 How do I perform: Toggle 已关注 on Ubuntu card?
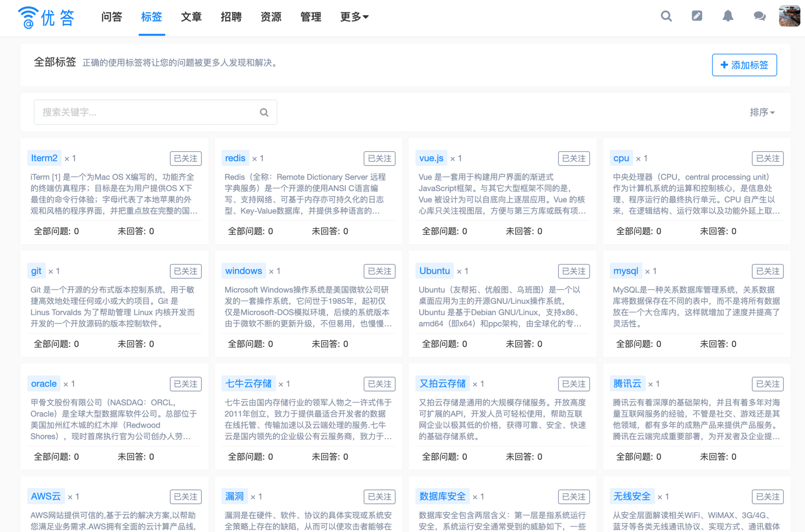[574, 271]
